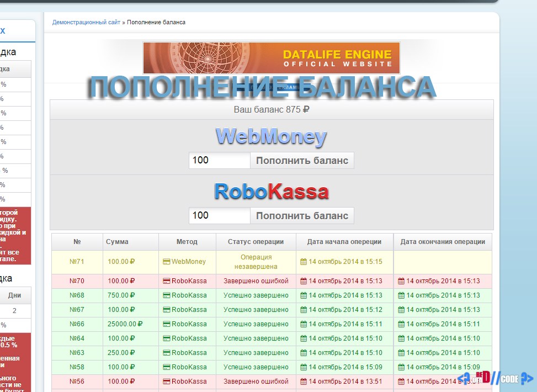Click the card icon in row №68

tap(167, 295)
